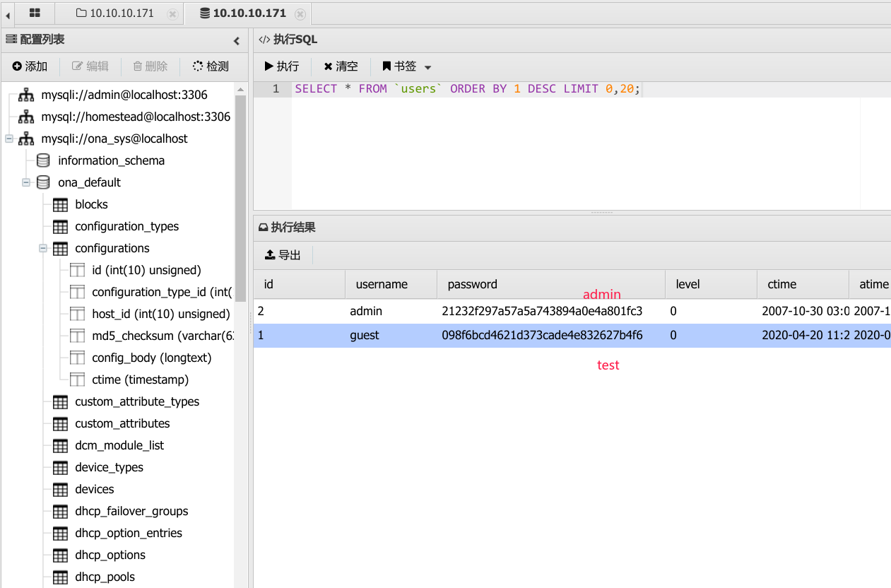This screenshot has height=588, width=891.
Task: Sort by the password column header
Action: pyautogui.click(x=551, y=284)
